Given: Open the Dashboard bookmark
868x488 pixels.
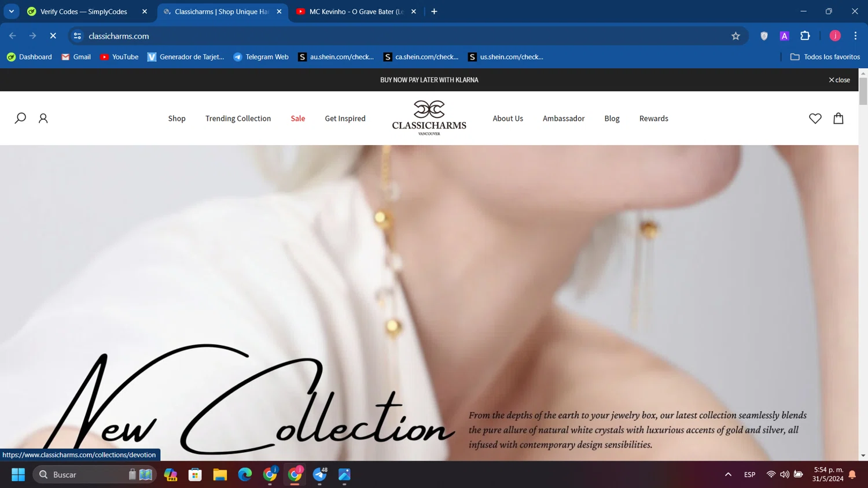Looking at the screenshot, I should [29, 57].
